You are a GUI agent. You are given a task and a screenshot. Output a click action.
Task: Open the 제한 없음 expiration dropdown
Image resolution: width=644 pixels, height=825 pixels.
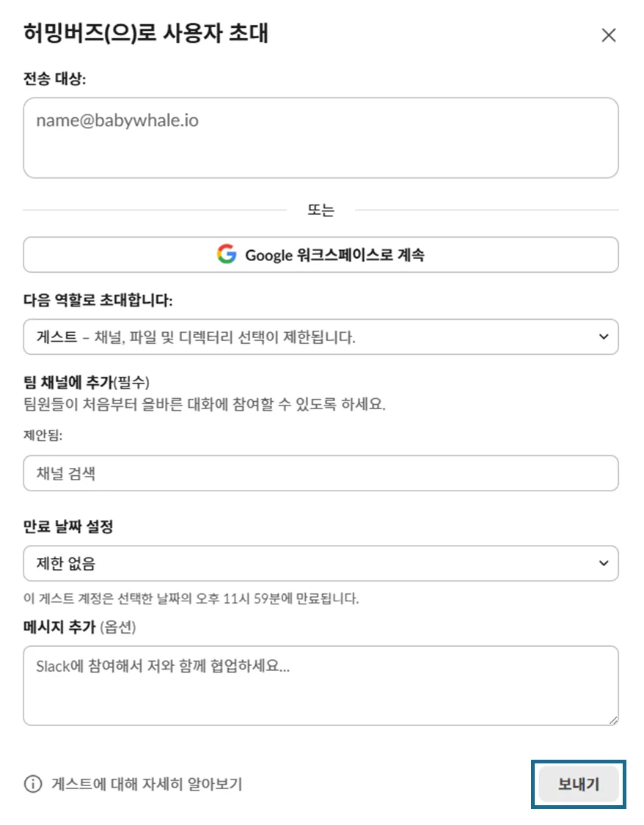[x=321, y=563]
